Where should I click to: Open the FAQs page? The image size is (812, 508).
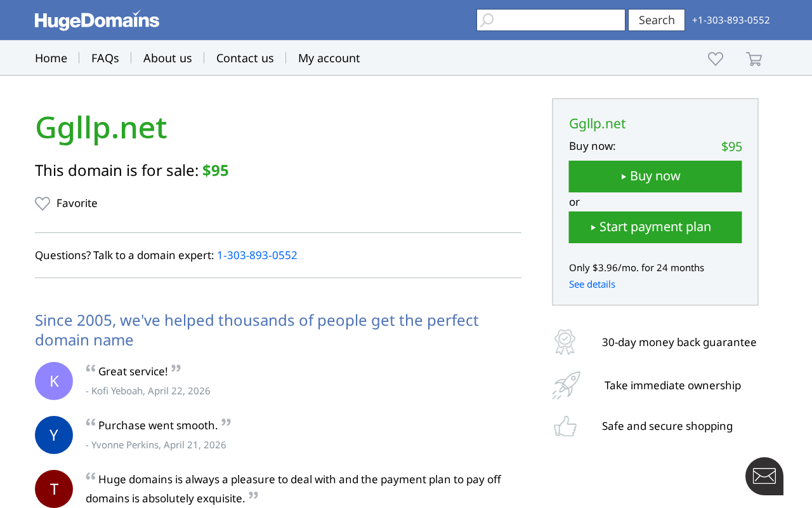coord(105,58)
